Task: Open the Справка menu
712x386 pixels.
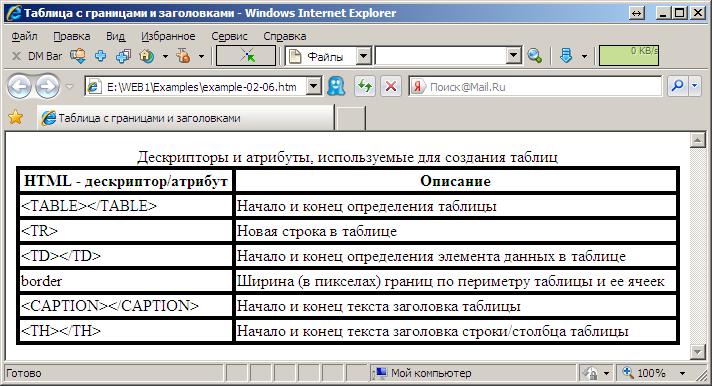Action: (285, 36)
